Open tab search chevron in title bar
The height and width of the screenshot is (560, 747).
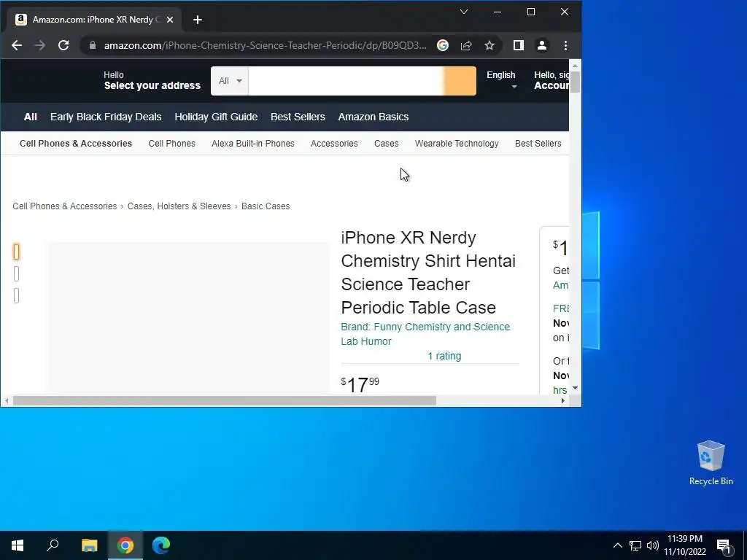(x=463, y=12)
